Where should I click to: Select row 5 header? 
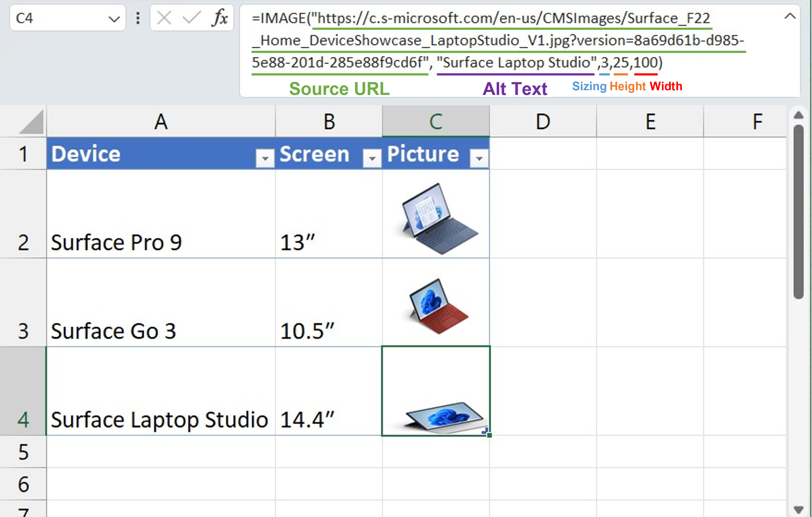(23, 452)
